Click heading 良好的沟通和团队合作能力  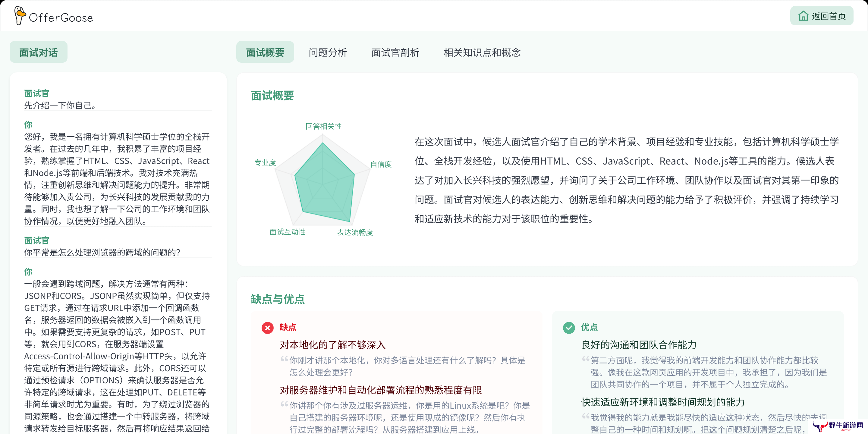(x=639, y=345)
